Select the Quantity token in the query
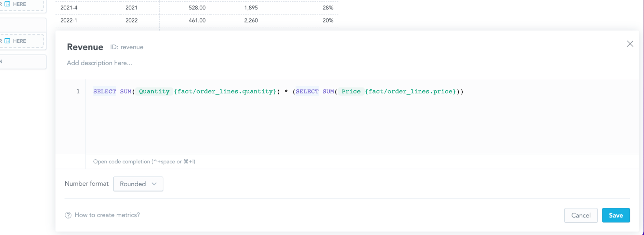The width and height of the screenshot is (644, 235). (154, 92)
